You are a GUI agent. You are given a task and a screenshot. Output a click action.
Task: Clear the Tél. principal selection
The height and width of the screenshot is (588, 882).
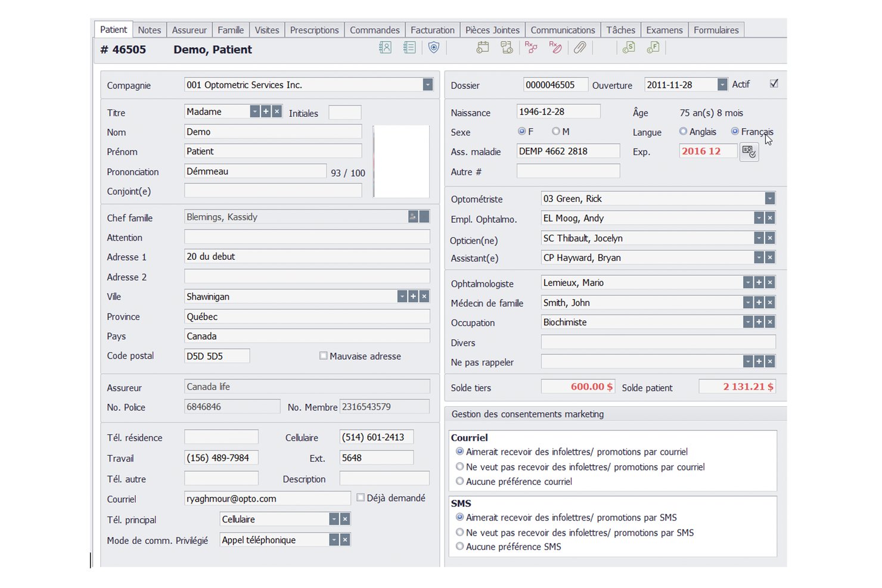tap(345, 519)
